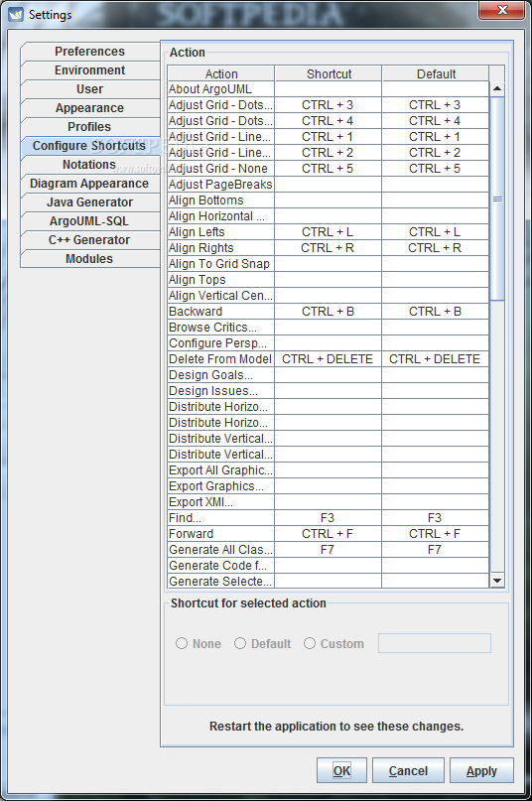Open the C++ Generator tab
532x801 pixels.
pyautogui.click(x=90, y=240)
